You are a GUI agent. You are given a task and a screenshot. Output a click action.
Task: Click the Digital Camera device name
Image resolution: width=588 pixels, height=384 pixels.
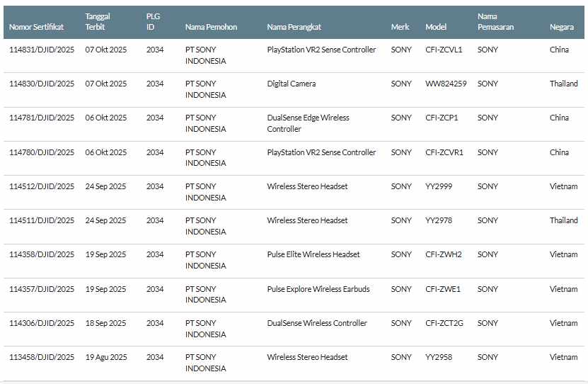[x=292, y=84]
